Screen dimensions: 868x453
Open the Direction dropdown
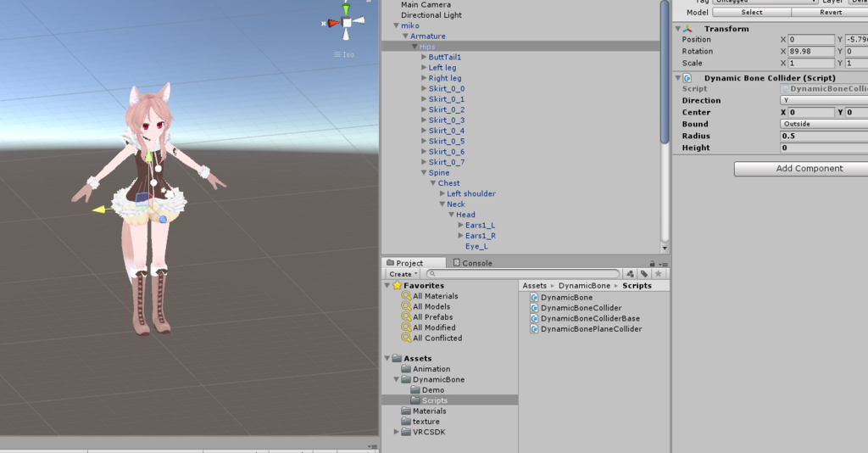(824, 100)
